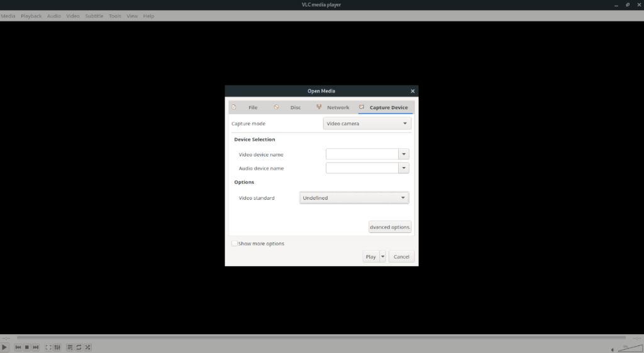Click the volume slider

pos(629,347)
